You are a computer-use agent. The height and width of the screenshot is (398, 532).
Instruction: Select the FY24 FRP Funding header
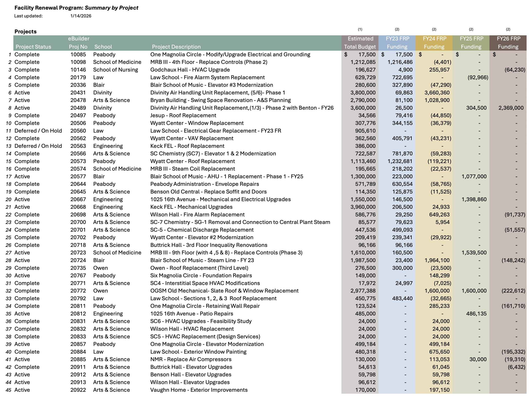coord(434,43)
